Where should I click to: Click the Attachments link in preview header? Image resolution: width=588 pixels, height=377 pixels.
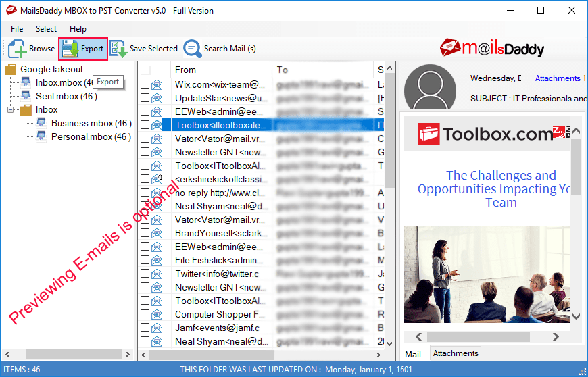coord(558,78)
